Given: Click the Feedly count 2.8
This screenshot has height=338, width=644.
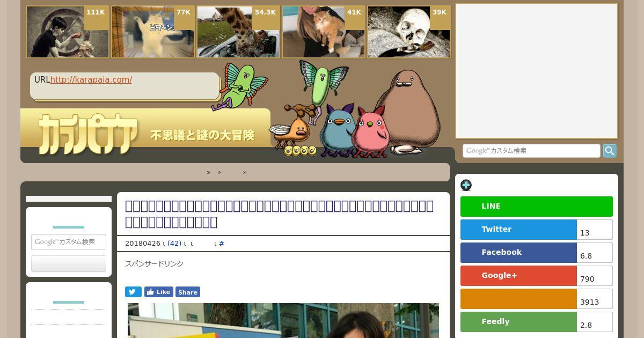Looking at the screenshot, I should [x=595, y=322].
